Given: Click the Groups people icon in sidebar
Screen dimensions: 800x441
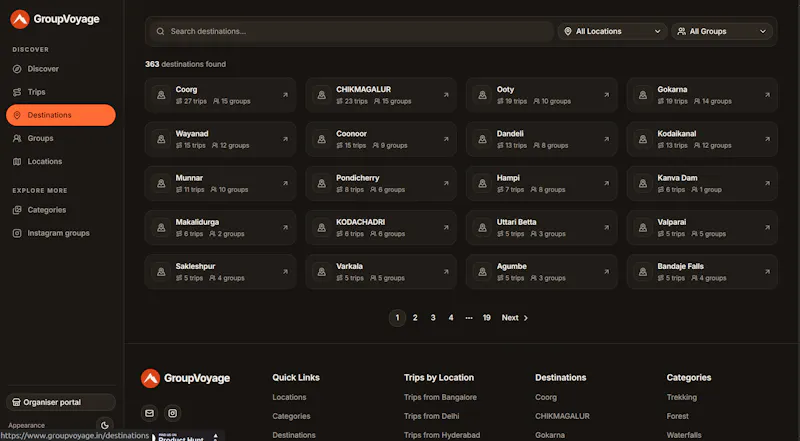Looking at the screenshot, I should tap(17, 138).
